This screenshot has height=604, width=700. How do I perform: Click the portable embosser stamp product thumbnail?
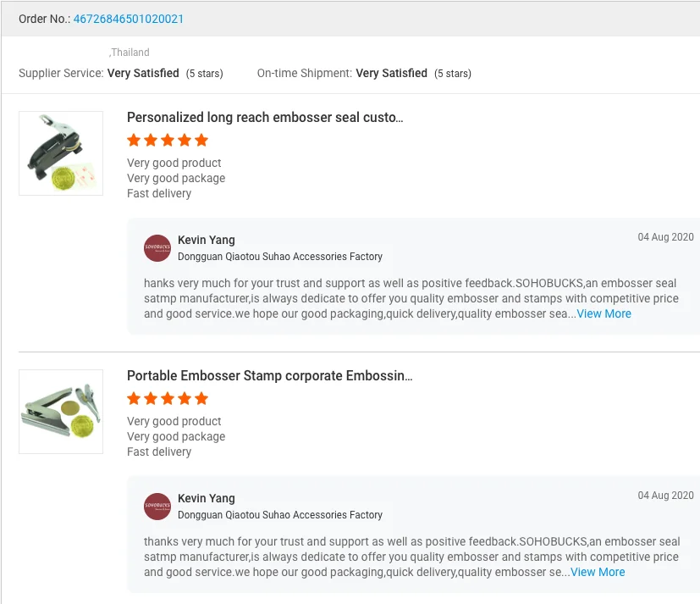pyautogui.click(x=61, y=412)
